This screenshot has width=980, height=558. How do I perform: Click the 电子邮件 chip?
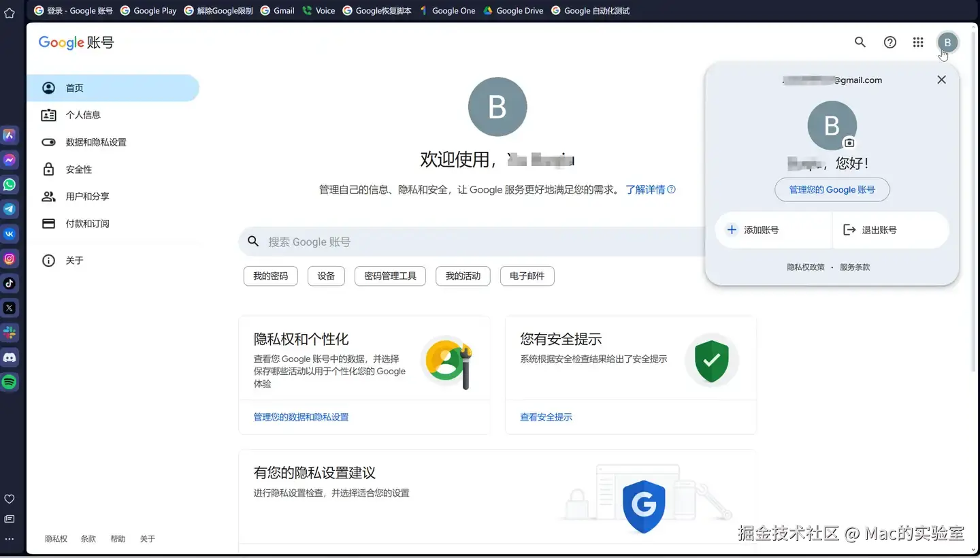[527, 276]
